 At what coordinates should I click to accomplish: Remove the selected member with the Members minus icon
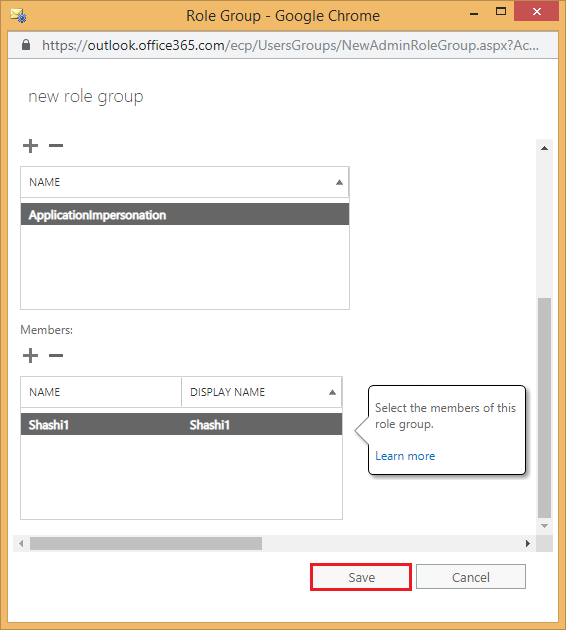click(x=56, y=355)
